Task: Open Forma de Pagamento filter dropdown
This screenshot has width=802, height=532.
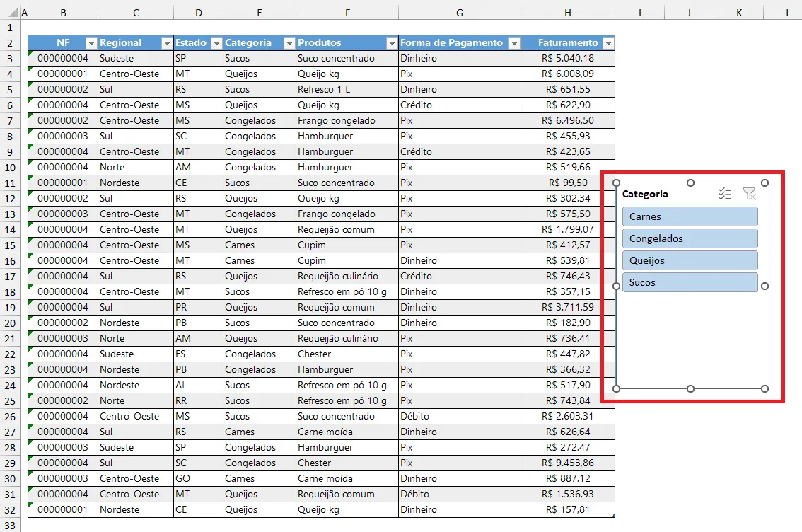Action: point(514,43)
